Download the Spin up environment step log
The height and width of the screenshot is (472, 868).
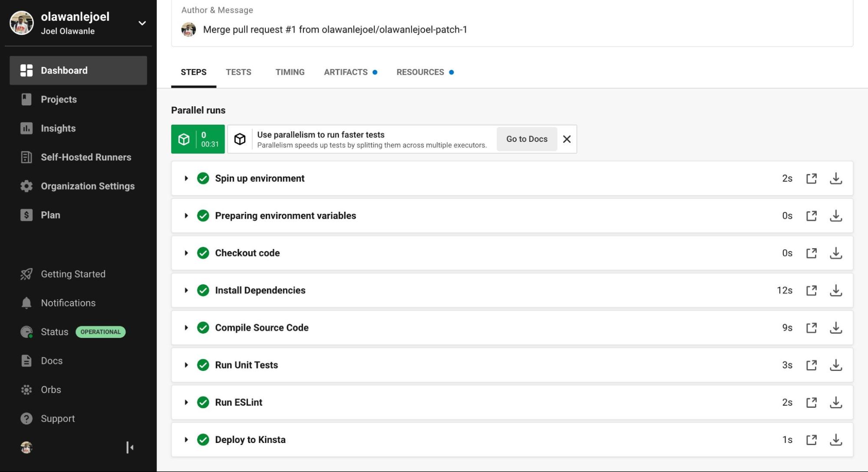coord(835,178)
